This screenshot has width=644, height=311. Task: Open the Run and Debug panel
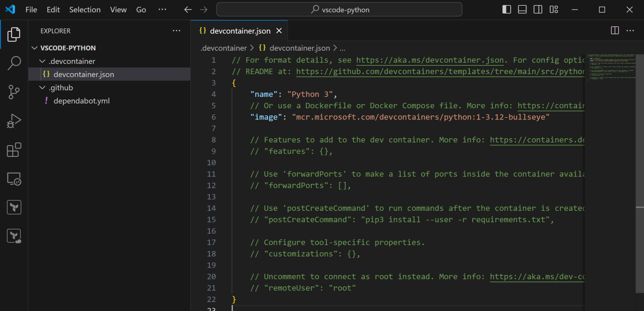coord(14,121)
